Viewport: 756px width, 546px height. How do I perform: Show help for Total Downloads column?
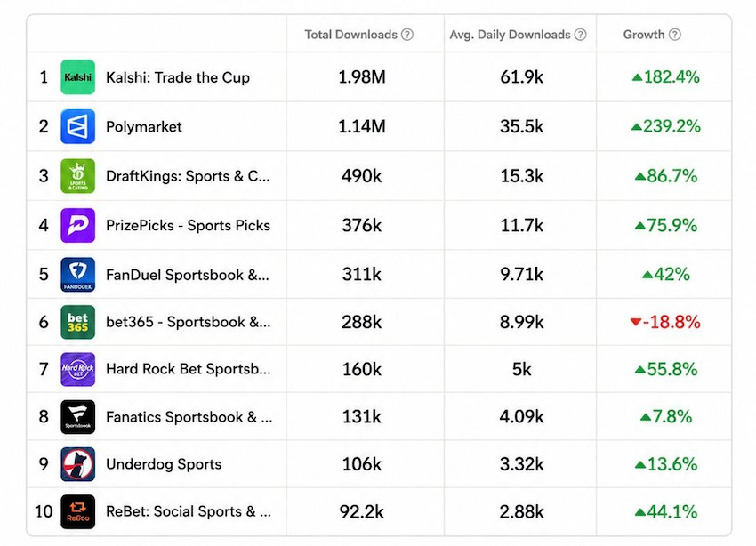(407, 35)
